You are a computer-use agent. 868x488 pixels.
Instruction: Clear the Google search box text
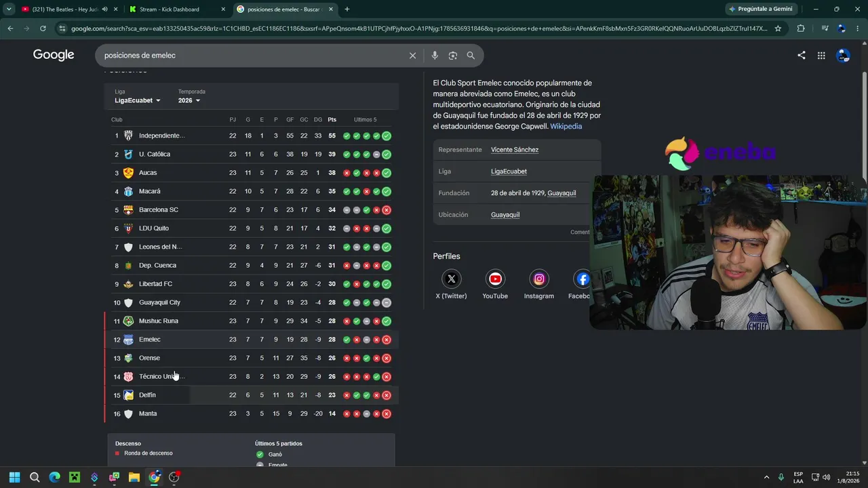tap(412, 56)
